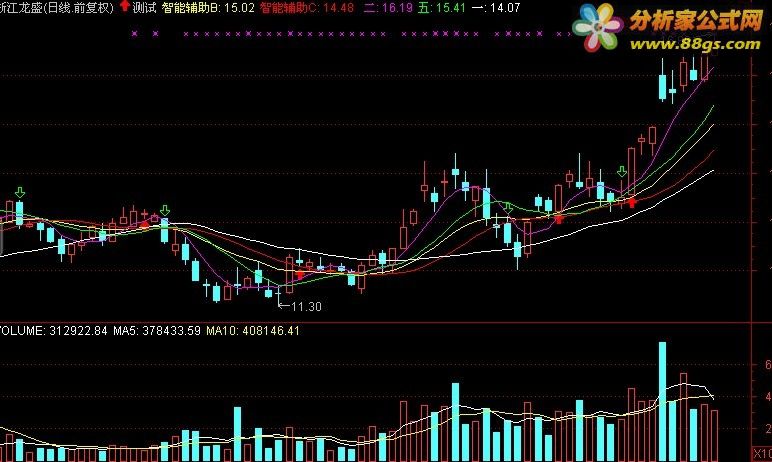Viewport: 772px width, 462px height.
Task: Click the X10 volume scale label
Action: 763,454
